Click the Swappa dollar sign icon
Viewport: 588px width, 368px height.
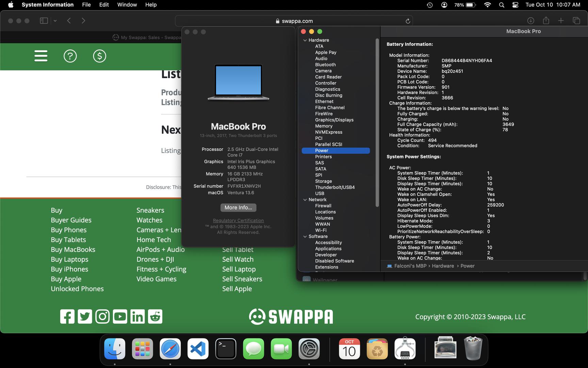[x=99, y=56]
